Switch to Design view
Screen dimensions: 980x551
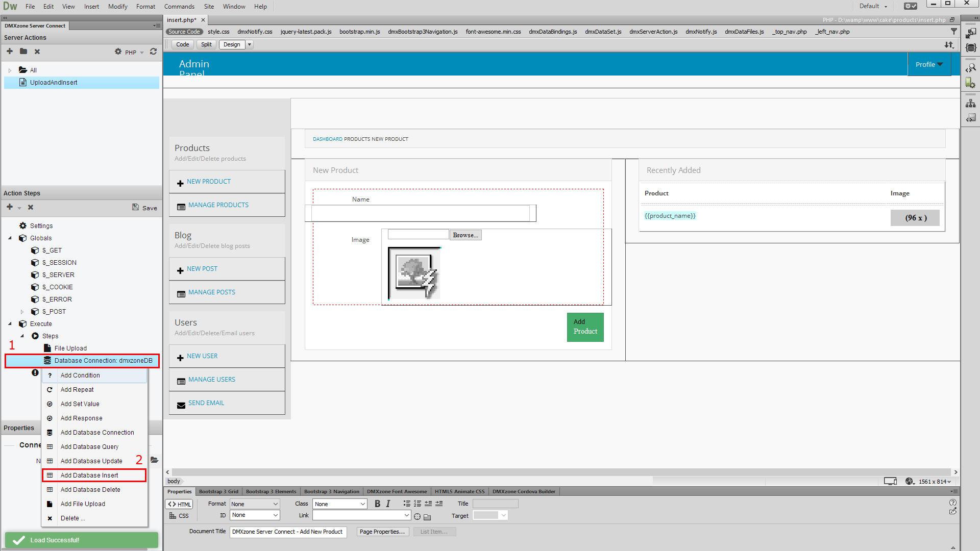pos(232,44)
